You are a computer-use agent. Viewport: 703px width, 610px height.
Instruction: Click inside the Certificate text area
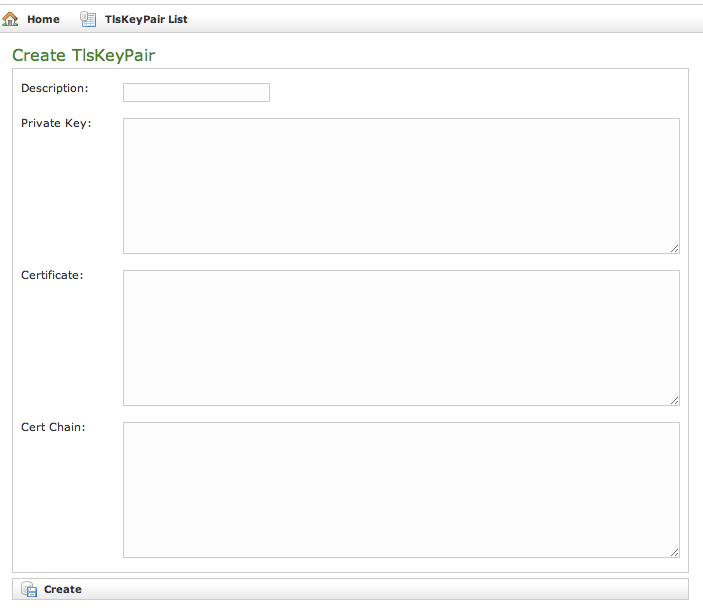pyautogui.click(x=400, y=337)
